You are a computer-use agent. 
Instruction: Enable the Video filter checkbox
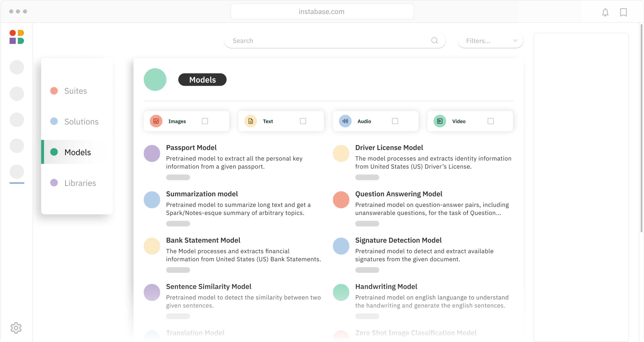point(491,121)
